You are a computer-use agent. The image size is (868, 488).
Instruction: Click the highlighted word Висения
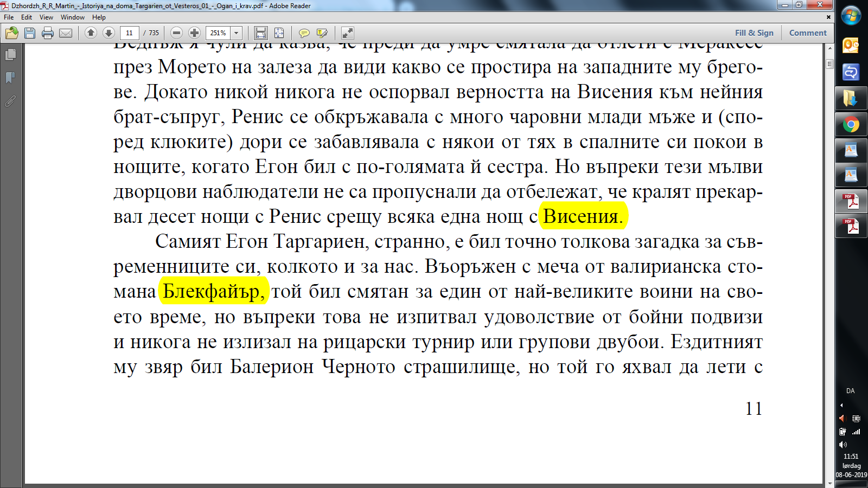pos(583,216)
